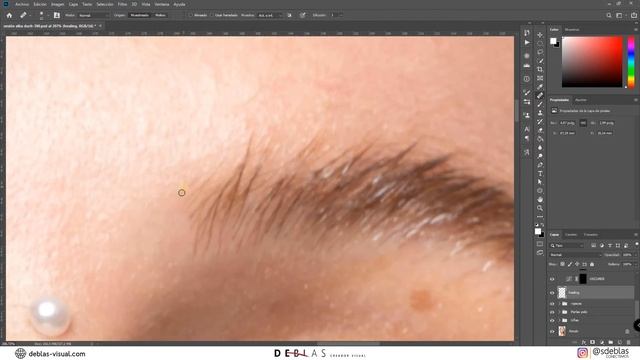
Task: Select the Zoom magnifier tool
Action: [x=540, y=208]
